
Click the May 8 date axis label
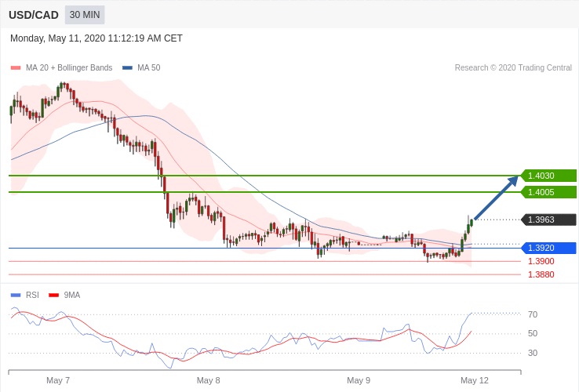point(208,380)
